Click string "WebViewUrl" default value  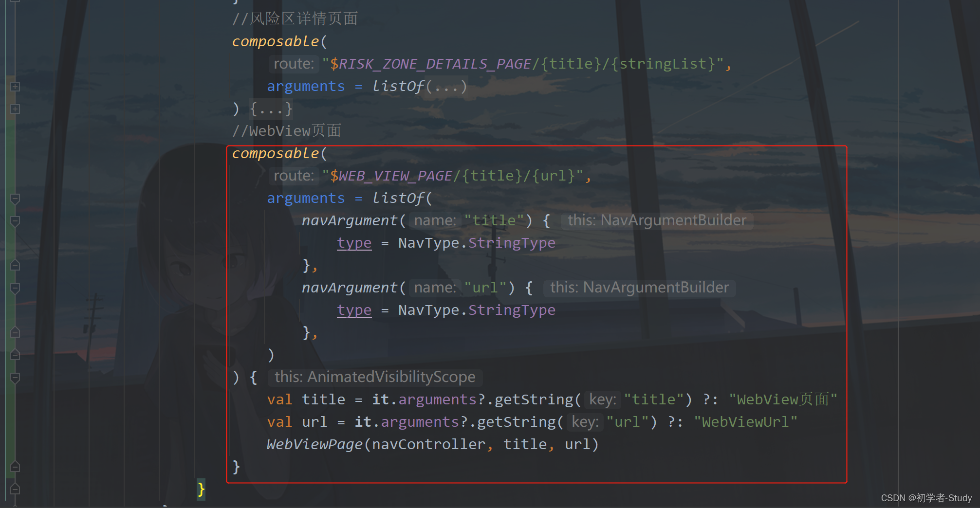(x=746, y=422)
